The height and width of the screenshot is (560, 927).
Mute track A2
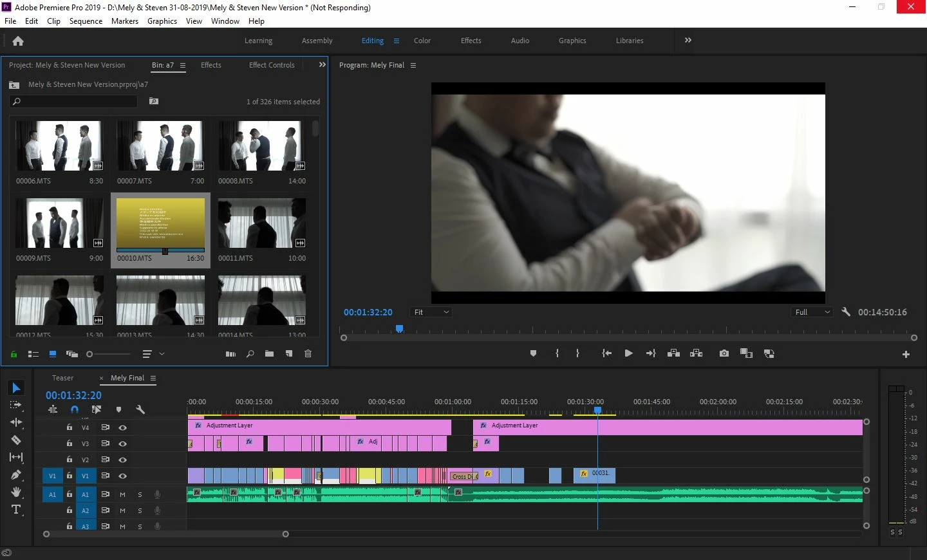122,510
